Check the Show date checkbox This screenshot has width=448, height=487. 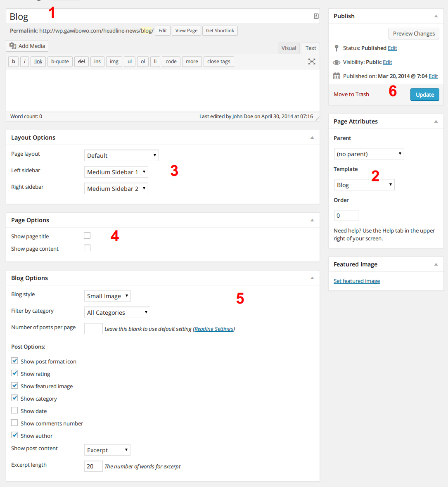[15, 411]
